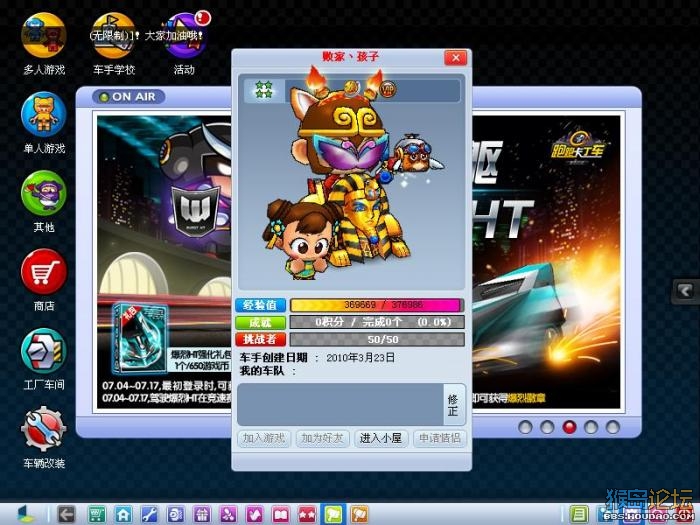The height and width of the screenshot is (525, 700).
Task: Click the 2010年3月23日 creation date
Action: click(x=361, y=358)
